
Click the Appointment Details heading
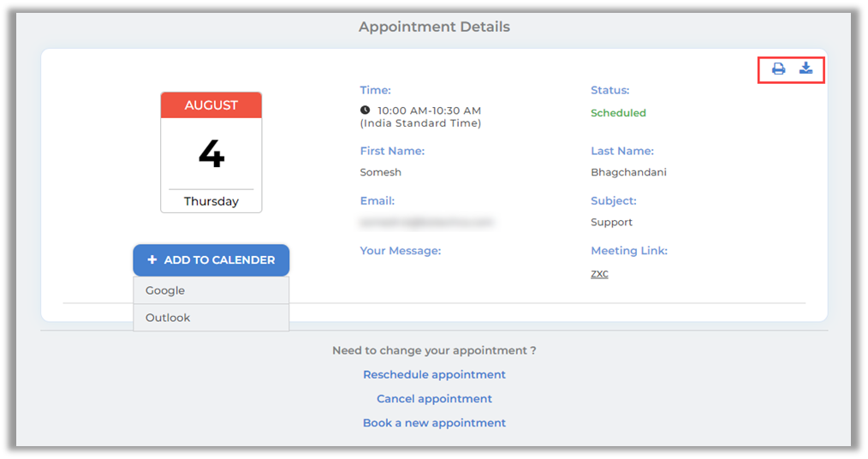click(434, 27)
